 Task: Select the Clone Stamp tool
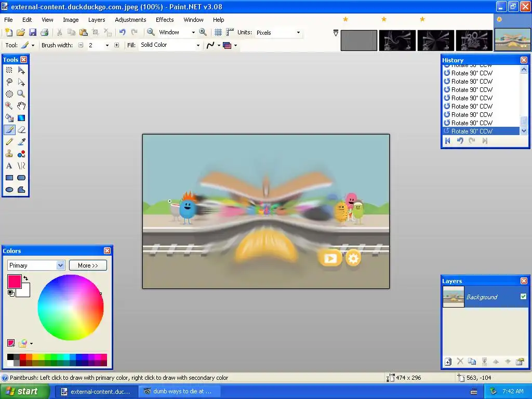[9, 154]
